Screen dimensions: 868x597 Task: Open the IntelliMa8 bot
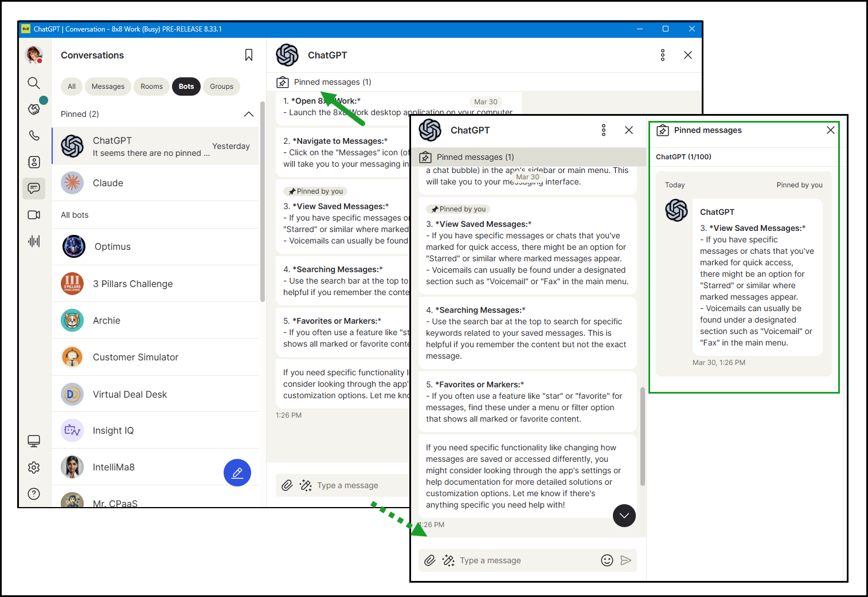tap(155, 467)
